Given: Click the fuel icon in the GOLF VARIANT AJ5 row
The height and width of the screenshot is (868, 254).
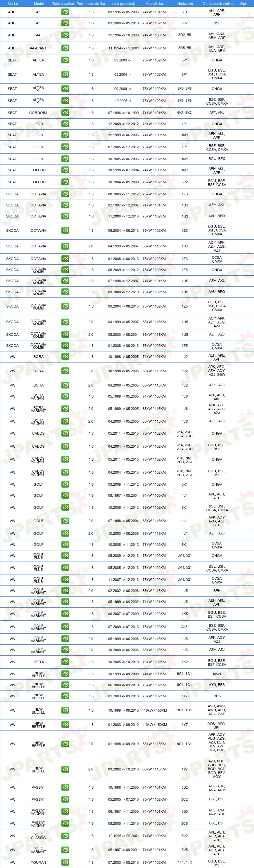Looking at the screenshot, I should coord(65,627).
